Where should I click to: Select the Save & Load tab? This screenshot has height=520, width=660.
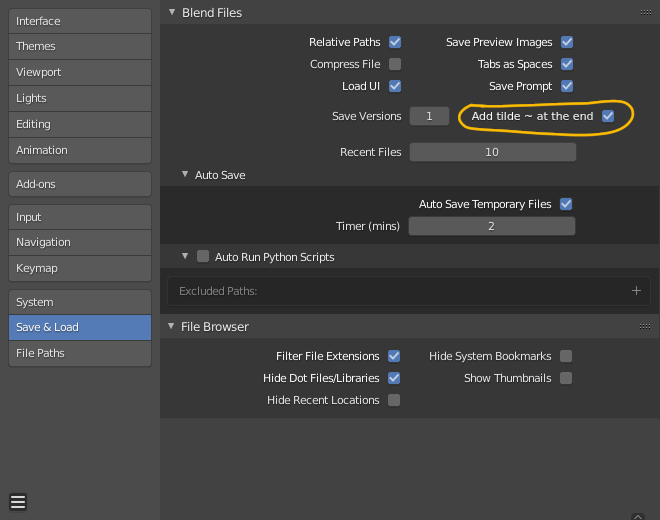[80, 327]
